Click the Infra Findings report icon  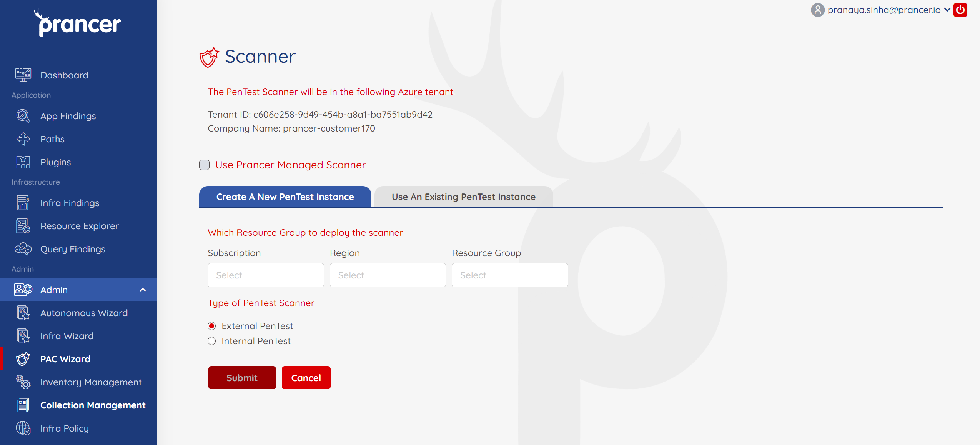(x=23, y=203)
